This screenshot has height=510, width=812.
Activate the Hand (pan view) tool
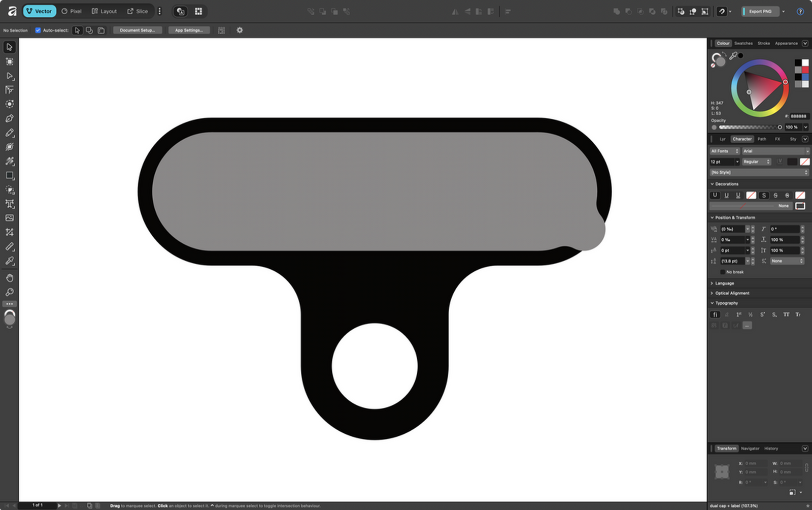pos(9,278)
